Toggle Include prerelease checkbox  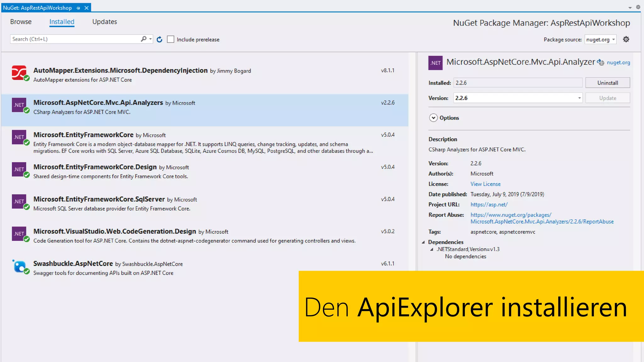170,39
